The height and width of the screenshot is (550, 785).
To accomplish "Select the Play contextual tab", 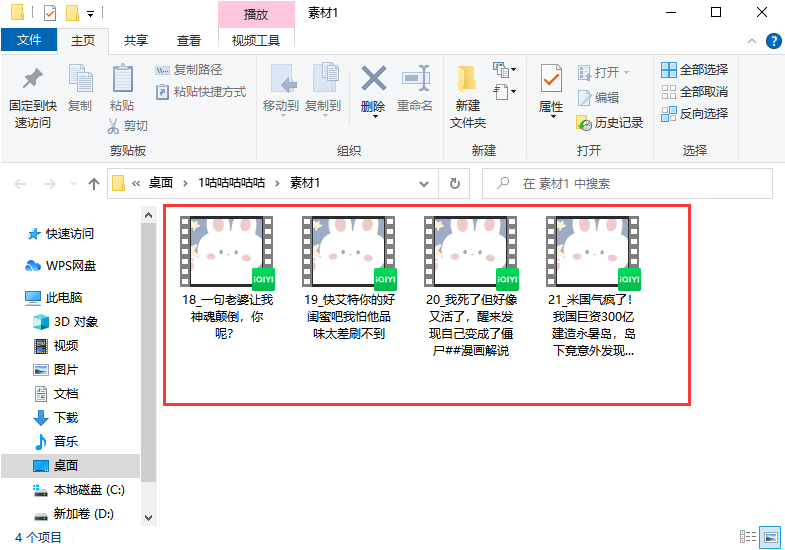I will click(256, 14).
